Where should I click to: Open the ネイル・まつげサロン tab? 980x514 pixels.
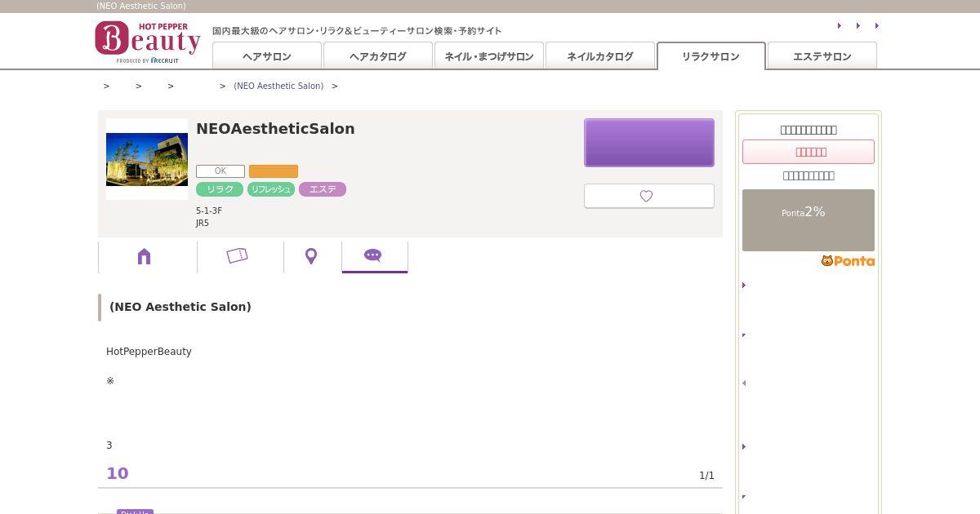[489, 56]
